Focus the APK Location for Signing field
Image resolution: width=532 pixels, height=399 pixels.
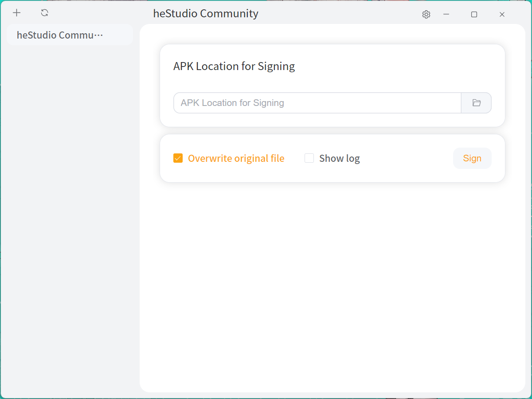[x=317, y=103]
